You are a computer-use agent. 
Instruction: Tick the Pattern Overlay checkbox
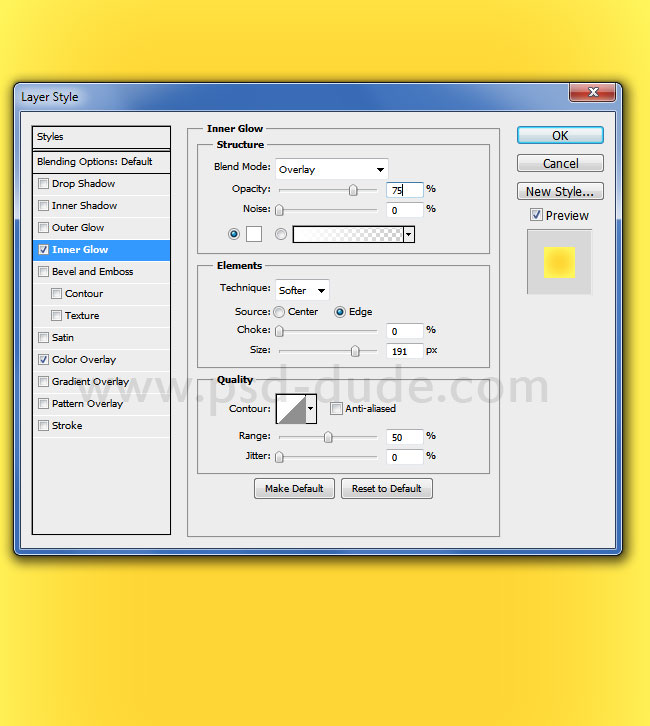(44, 403)
